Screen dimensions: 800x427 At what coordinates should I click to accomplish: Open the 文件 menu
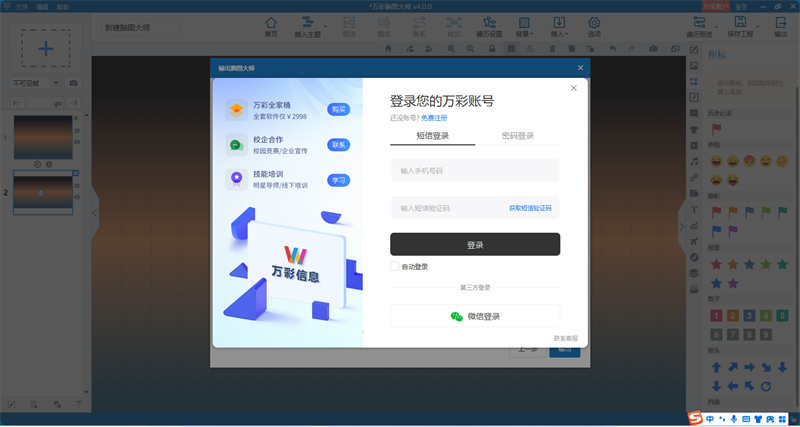click(21, 7)
